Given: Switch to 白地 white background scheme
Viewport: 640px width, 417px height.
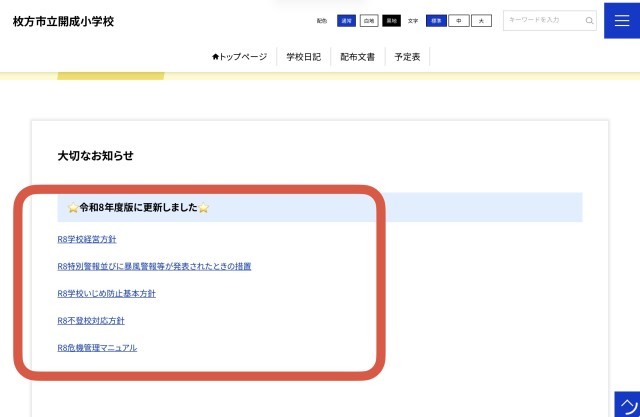Looking at the screenshot, I should 369,20.
